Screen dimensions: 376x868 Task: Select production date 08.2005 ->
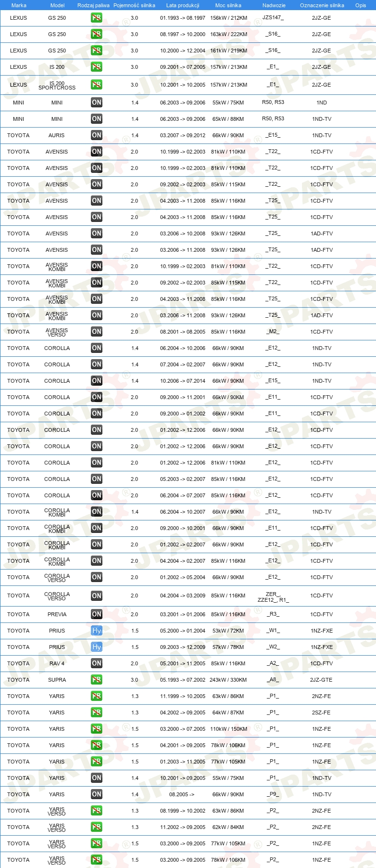point(182,794)
